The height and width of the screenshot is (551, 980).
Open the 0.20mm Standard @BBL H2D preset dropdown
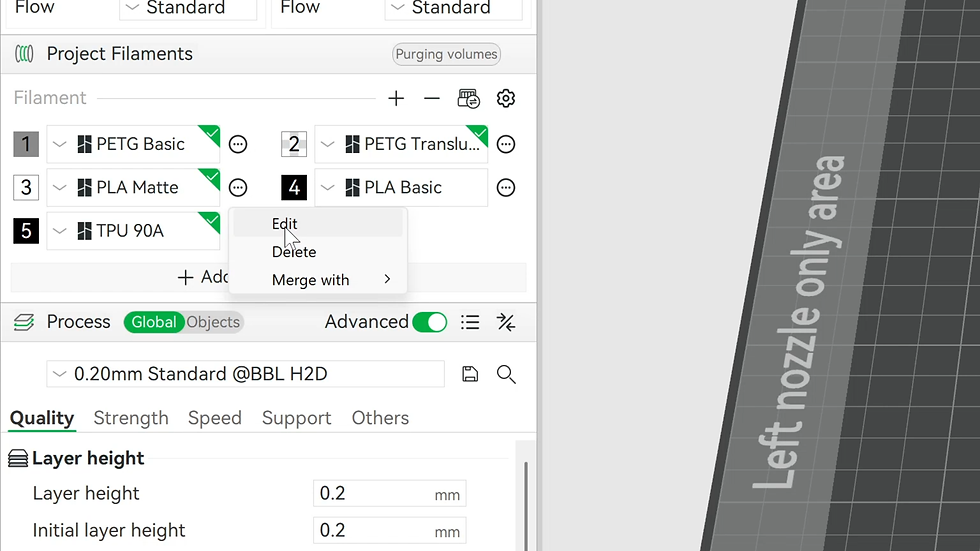[x=245, y=374]
